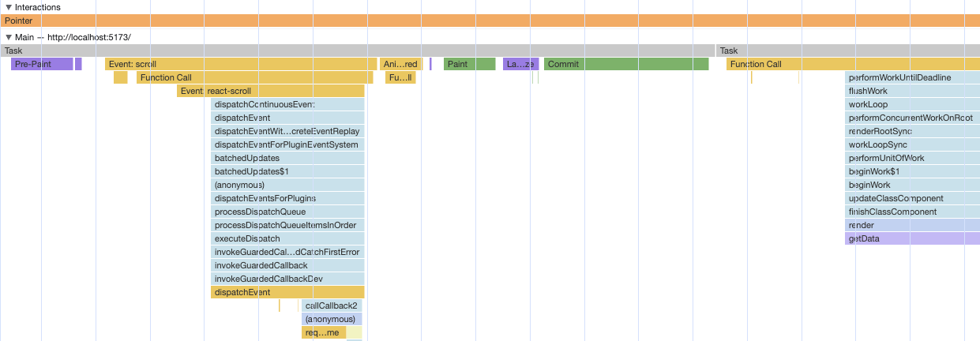The height and width of the screenshot is (341, 980).
Task: Select the finishClassComponent frame
Action: click(912, 212)
